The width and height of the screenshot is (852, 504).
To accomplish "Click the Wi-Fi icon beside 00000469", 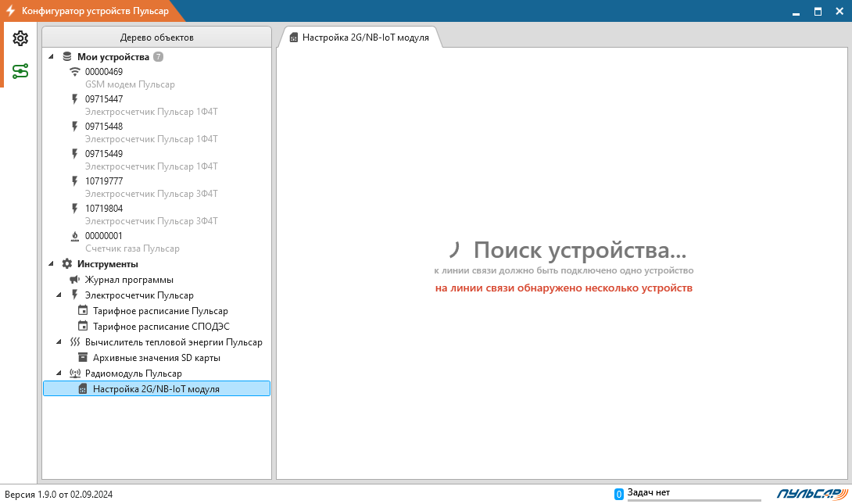I will (75, 72).
